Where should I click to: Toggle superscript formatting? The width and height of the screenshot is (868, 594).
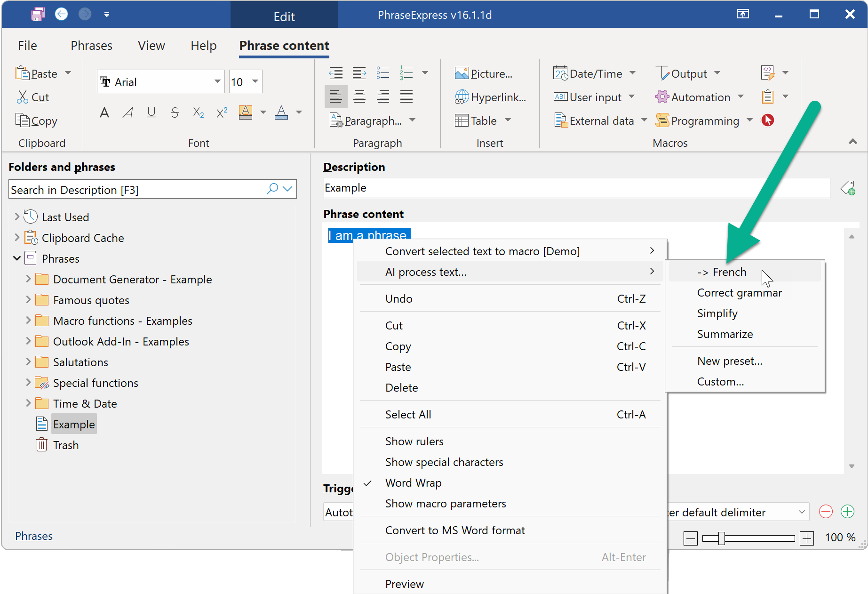click(x=222, y=112)
